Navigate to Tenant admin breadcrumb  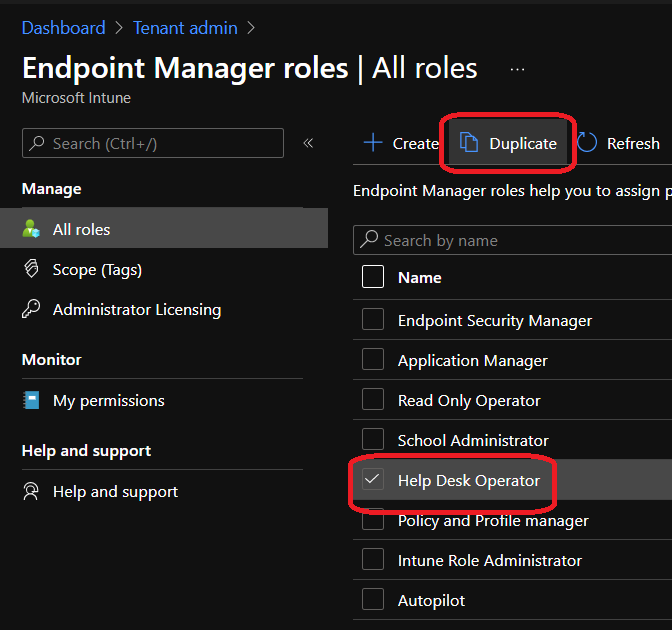click(184, 28)
